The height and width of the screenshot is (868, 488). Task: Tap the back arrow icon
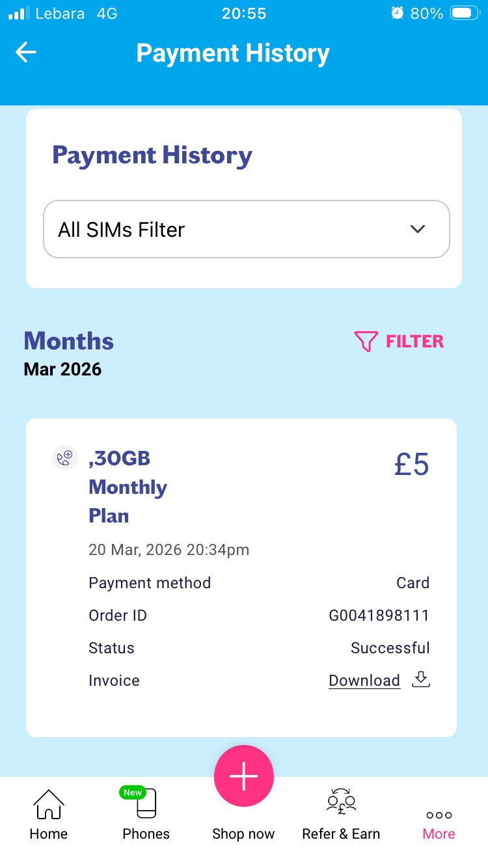26,53
